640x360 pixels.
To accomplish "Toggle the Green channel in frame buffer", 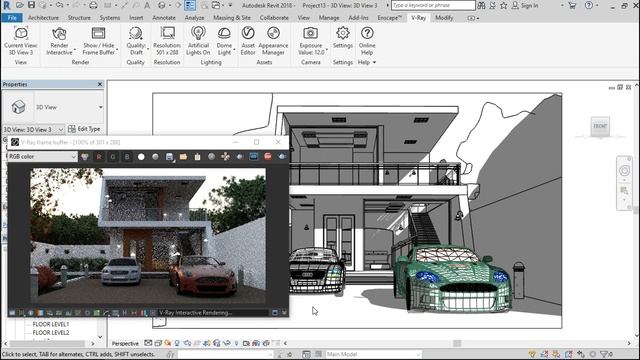I will 113,157.
